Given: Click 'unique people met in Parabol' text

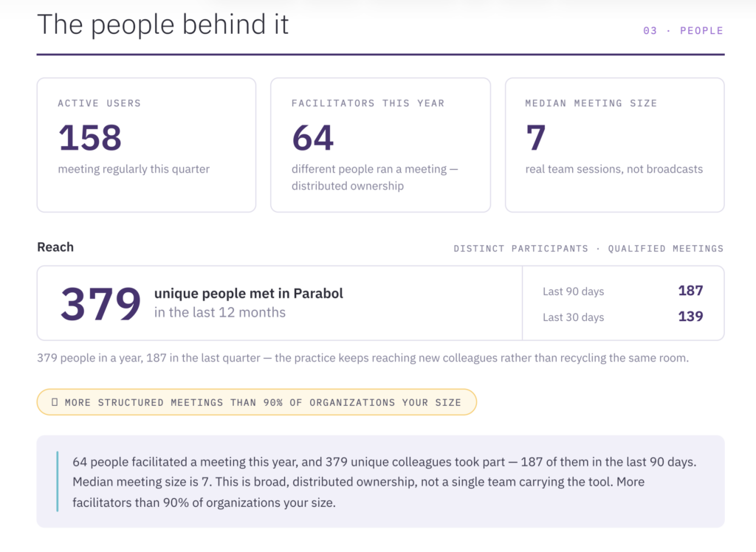Looking at the screenshot, I should [x=248, y=293].
